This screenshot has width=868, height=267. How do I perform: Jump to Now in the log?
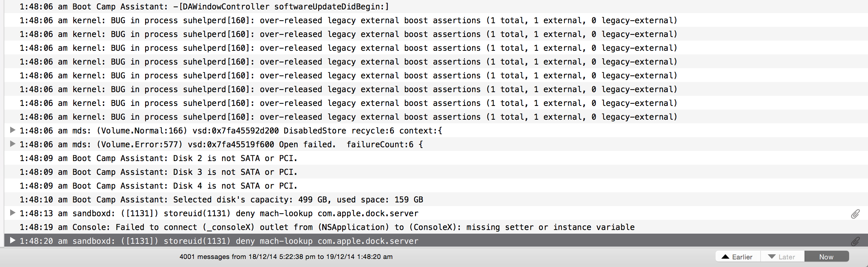coord(826,256)
